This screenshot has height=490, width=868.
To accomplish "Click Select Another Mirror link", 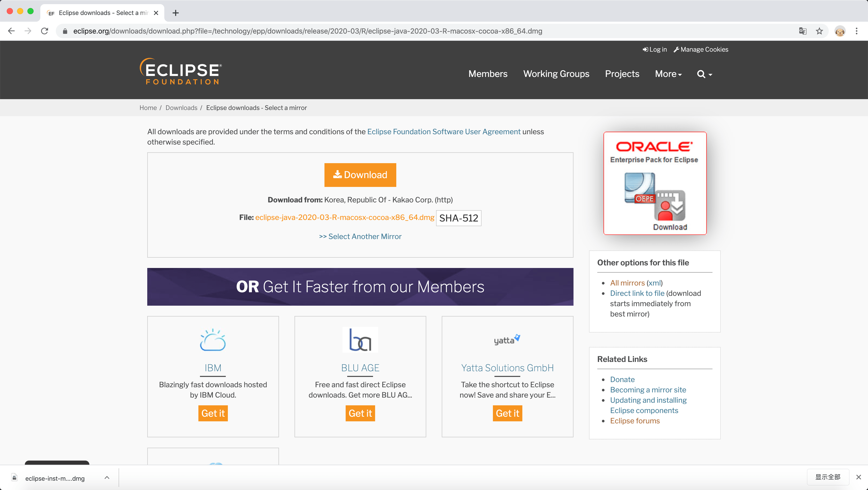I will point(360,236).
